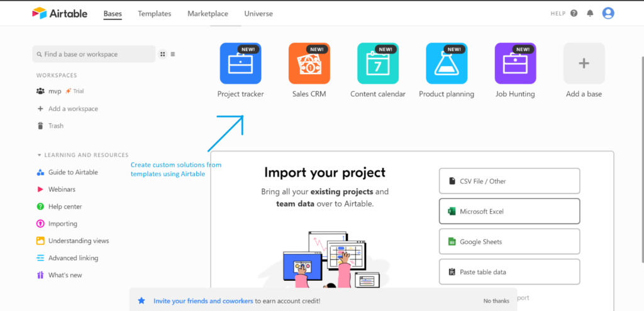644x311 pixels.
Task: Click the What's new gift icon
Action: [40, 275]
